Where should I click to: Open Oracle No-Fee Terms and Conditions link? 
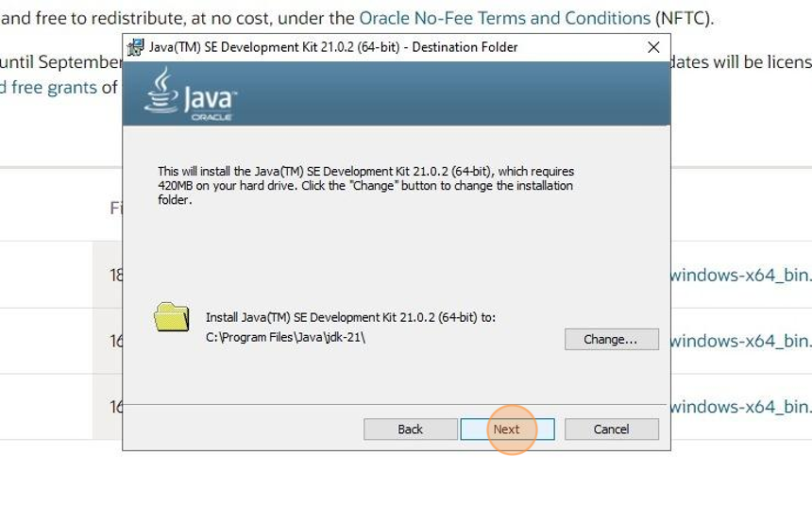point(504,18)
